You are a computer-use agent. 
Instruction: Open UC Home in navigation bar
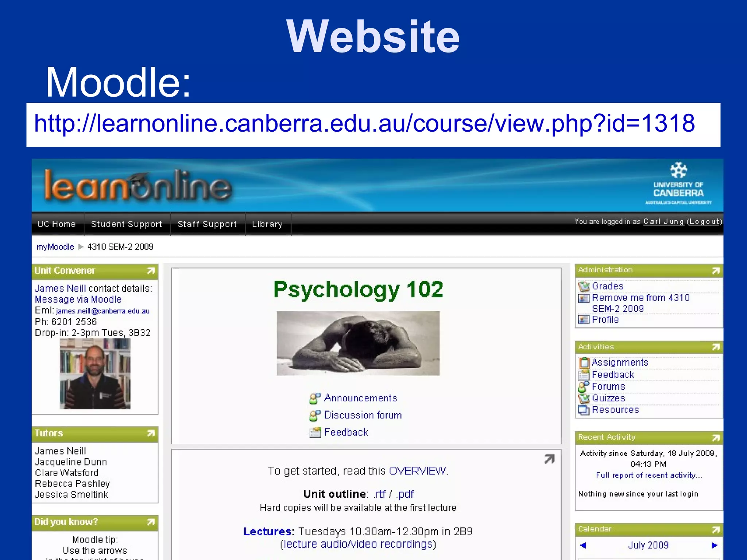coord(57,224)
